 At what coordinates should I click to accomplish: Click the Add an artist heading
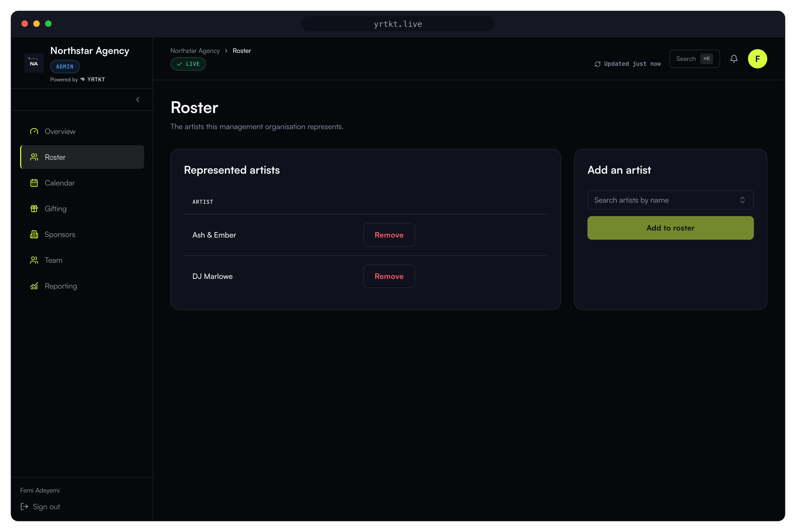coord(619,170)
